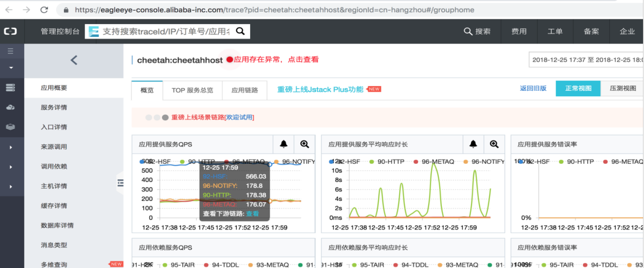
Task: Focus the traceId/IP search input field
Action: (166, 31)
